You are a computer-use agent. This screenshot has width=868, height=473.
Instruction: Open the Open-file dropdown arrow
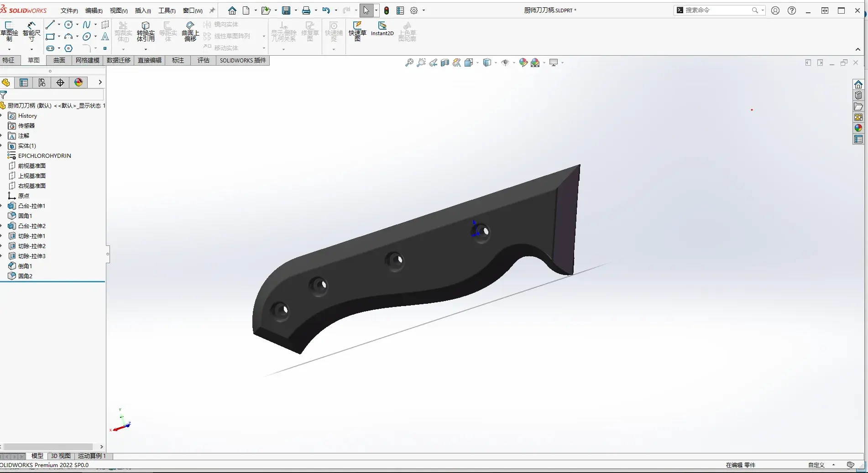click(x=276, y=10)
